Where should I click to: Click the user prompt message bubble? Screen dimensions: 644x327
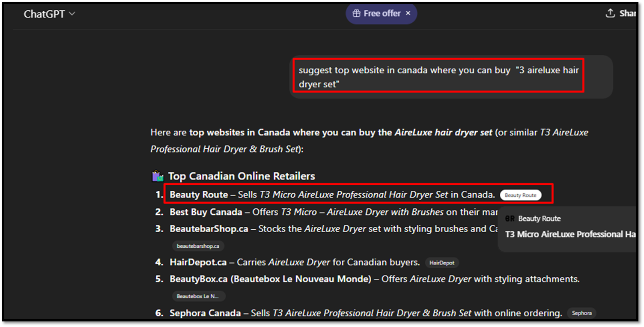pos(438,77)
